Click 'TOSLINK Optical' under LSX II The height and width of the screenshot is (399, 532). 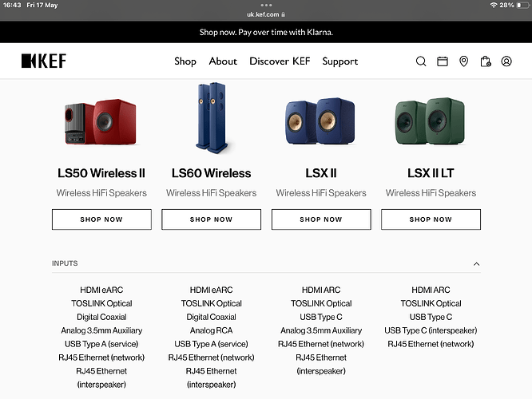coord(321,303)
